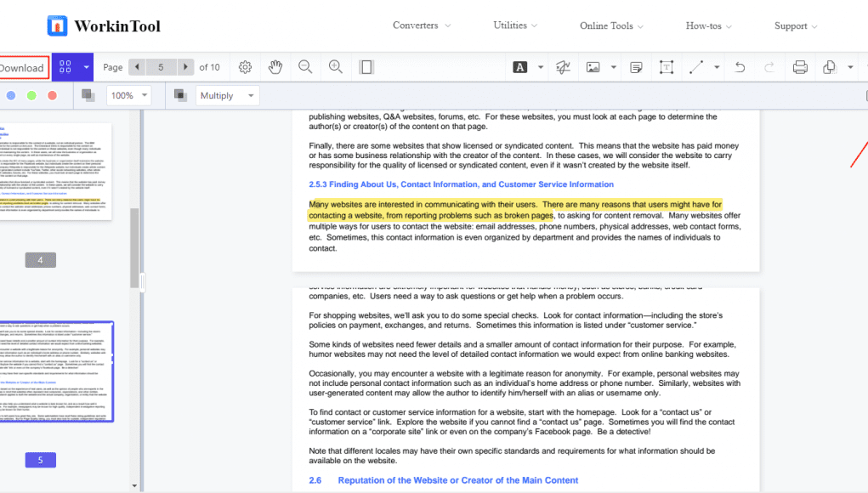Select the insert image tool
The image size is (868, 493).
pyautogui.click(x=593, y=67)
